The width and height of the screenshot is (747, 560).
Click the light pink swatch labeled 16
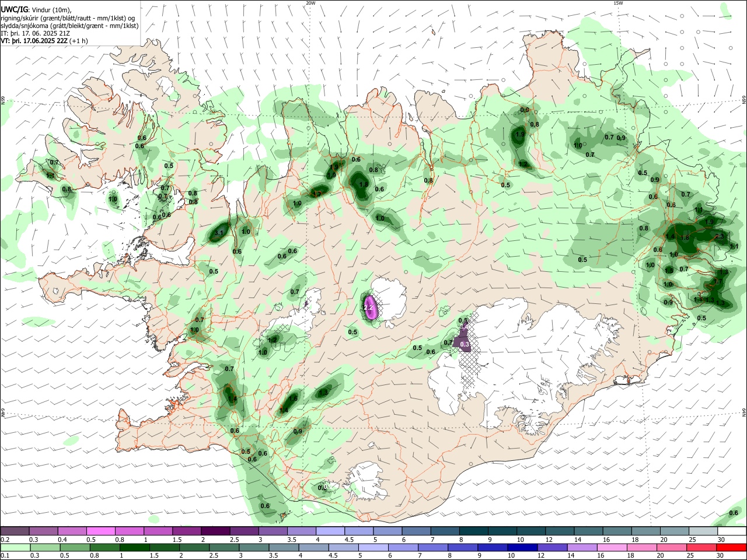click(x=612, y=548)
